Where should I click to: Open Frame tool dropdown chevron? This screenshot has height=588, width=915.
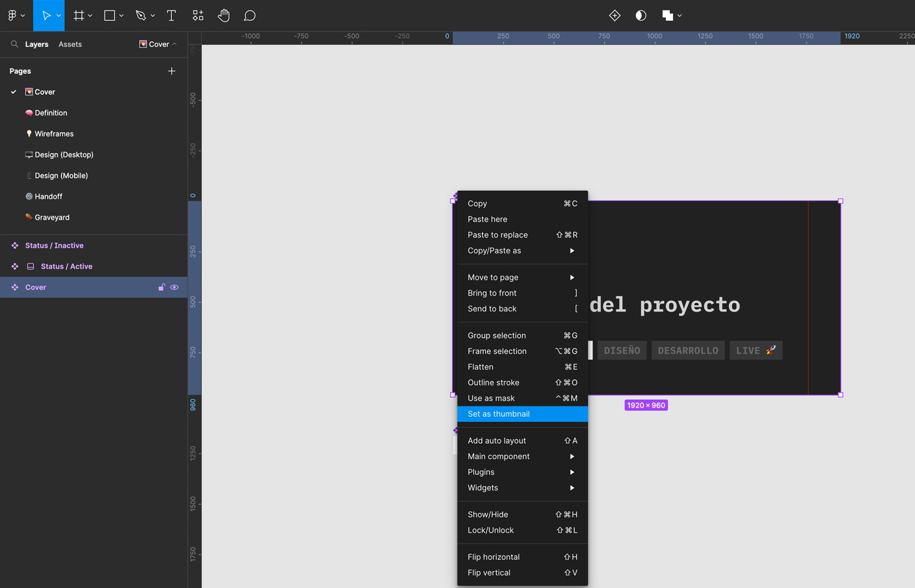(x=90, y=16)
